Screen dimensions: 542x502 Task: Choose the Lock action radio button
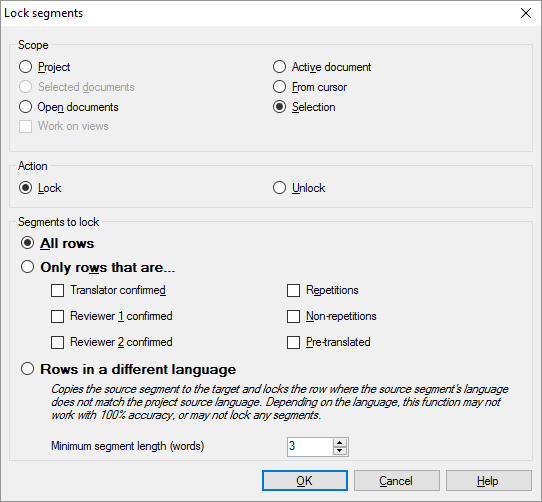click(26, 188)
